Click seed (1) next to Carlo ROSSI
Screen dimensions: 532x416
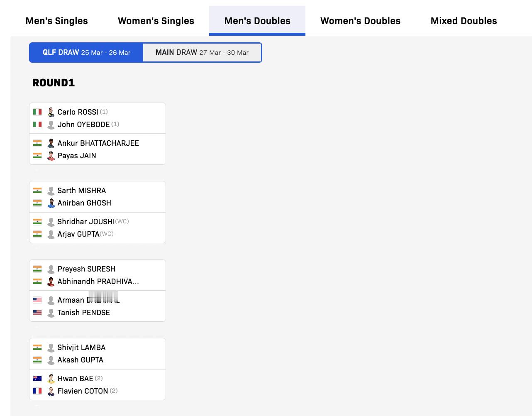click(104, 112)
